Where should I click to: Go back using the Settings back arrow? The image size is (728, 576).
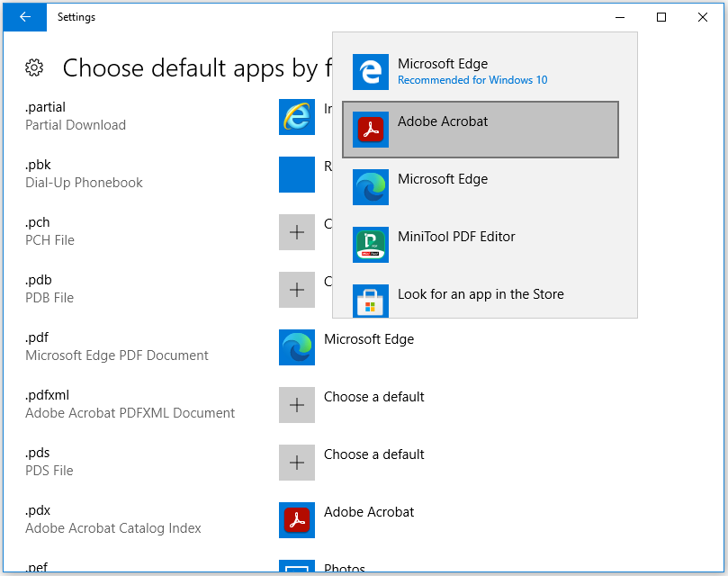25,17
